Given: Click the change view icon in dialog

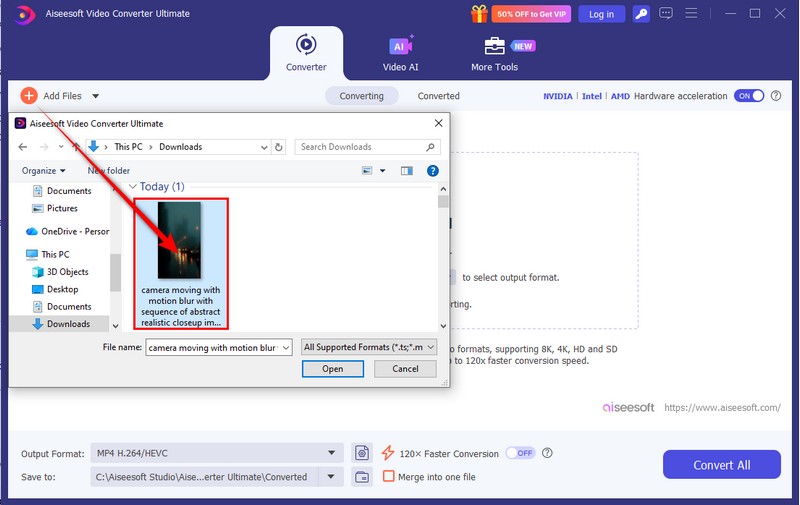Looking at the screenshot, I should (x=367, y=171).
